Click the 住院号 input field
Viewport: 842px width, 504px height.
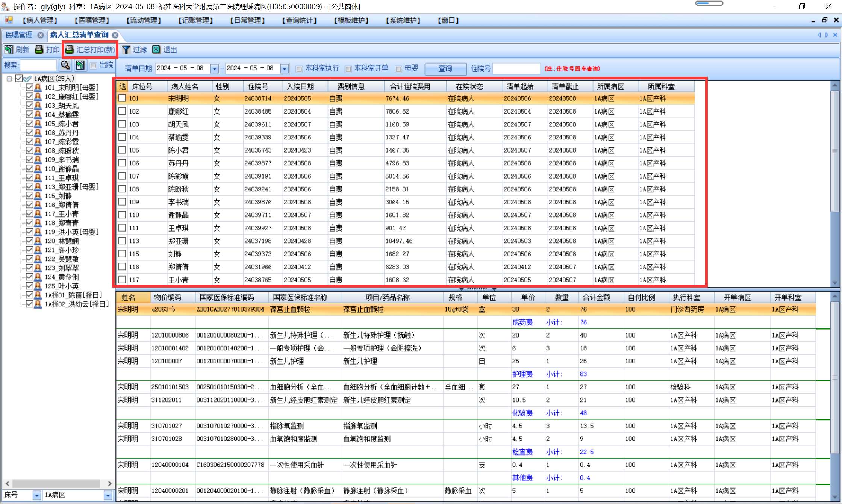tap(516, 69)
